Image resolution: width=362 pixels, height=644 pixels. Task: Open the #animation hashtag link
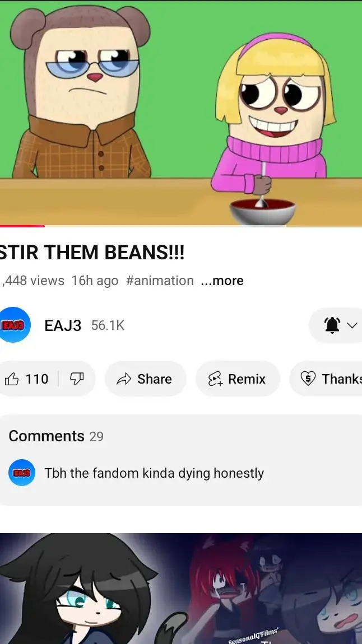point(160,281)
